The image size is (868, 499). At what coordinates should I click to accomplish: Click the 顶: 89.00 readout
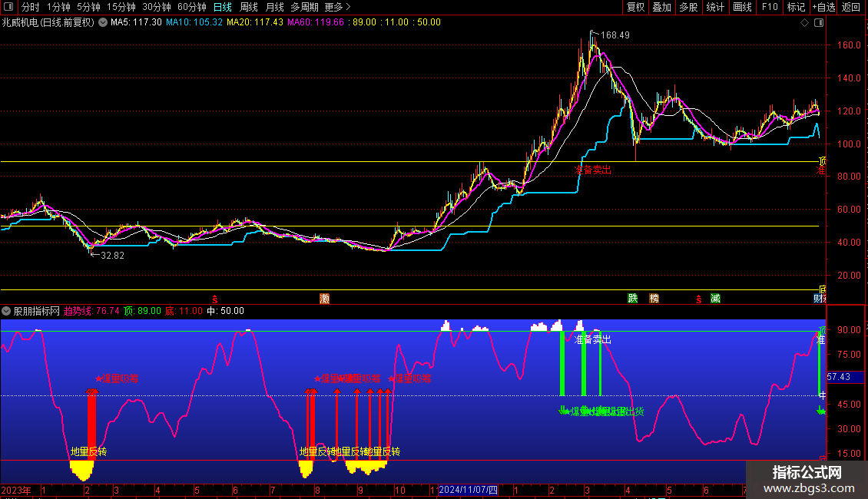tap(142, 311)
